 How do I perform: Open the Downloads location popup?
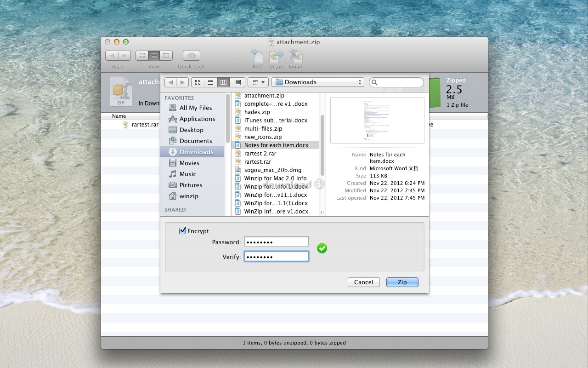318,82
